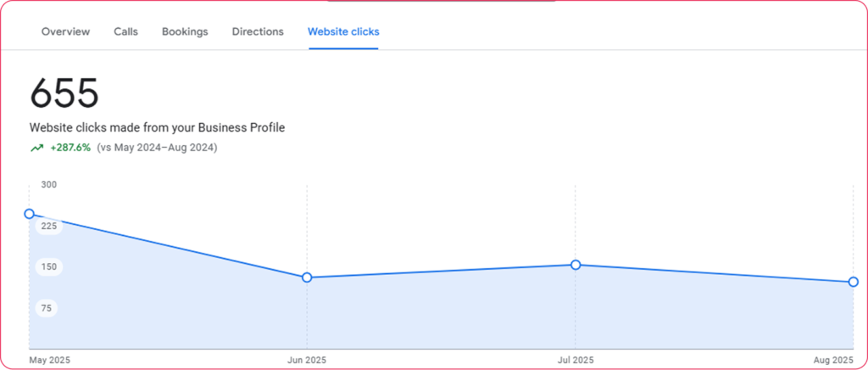Click the +287.6% growth percentage
The image size is (868, 370).
(70, 148)
